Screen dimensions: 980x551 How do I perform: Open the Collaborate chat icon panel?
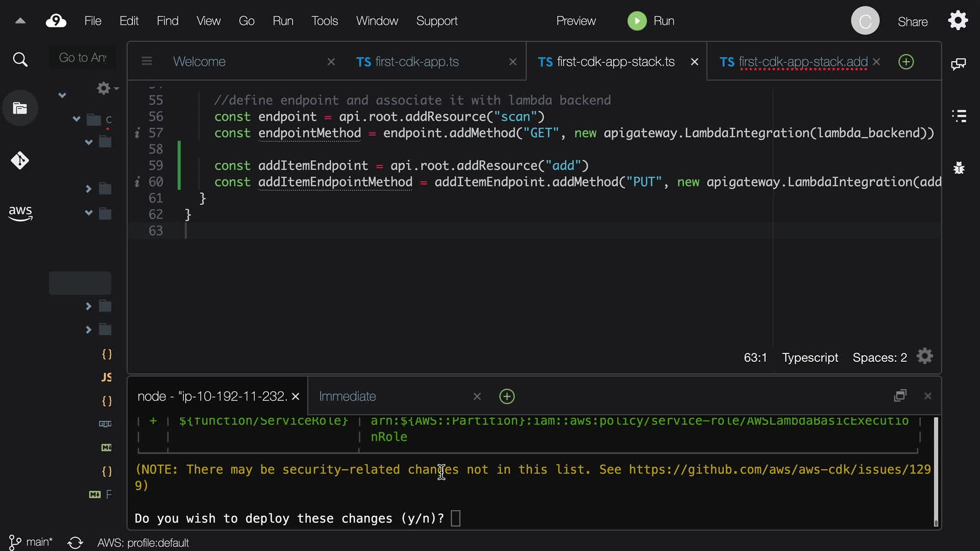pyautogui.click(x=959, y=64)
